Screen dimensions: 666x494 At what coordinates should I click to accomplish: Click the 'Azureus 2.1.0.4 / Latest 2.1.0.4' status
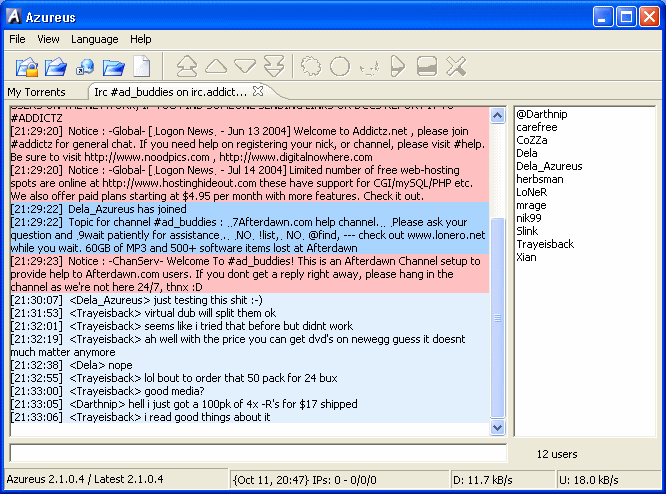coord(85,479)
